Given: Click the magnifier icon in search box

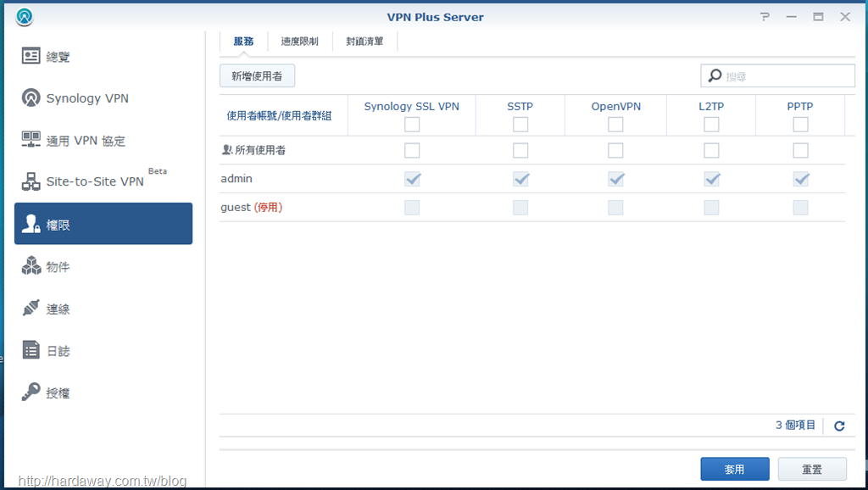Looking at the screenshot, I should [715, 75].
